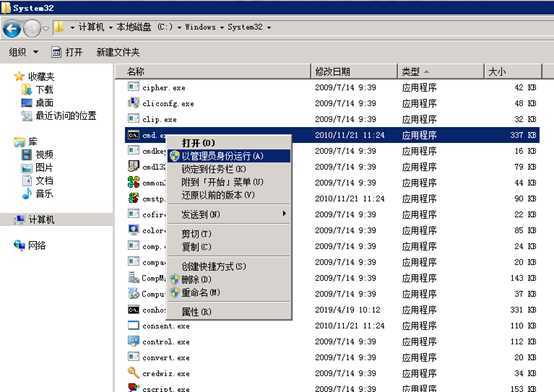554x392 pixels.
Task: Click the colorcpl monitor icon
Action: 134,230
